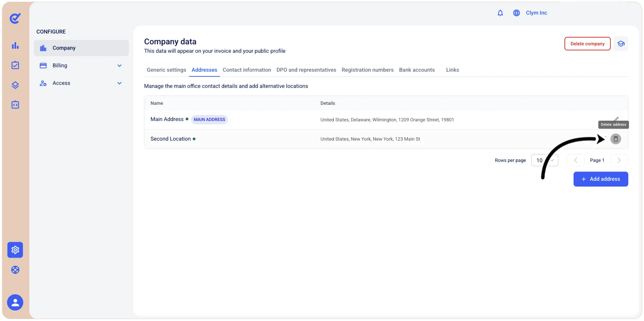Open the layers sidebar icon

(15, 85)
